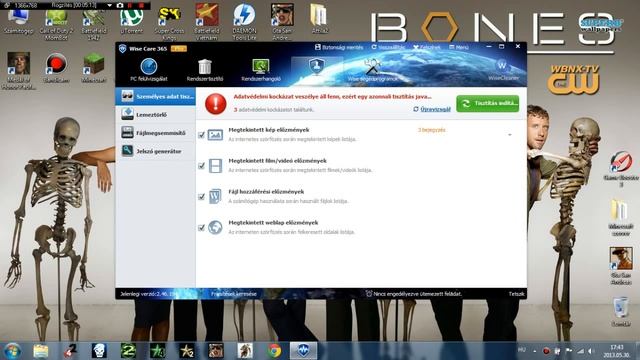Click Frissítések keresése in status bar
Image resolution: width=640 pixels, height=360 pixels.
pos(233,293)
